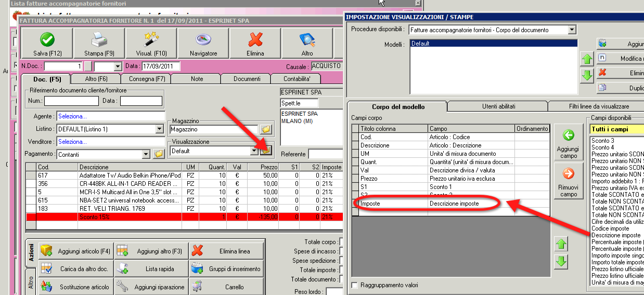Expand the Visualizzazione Default dropdown
Screen dimensions: 644x295
[254, 151]
